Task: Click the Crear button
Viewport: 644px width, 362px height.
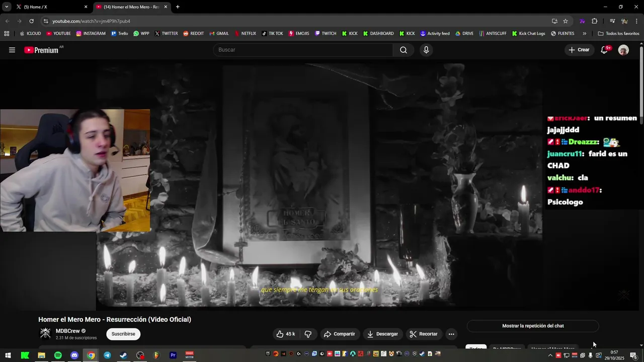Action: (579, 50)
